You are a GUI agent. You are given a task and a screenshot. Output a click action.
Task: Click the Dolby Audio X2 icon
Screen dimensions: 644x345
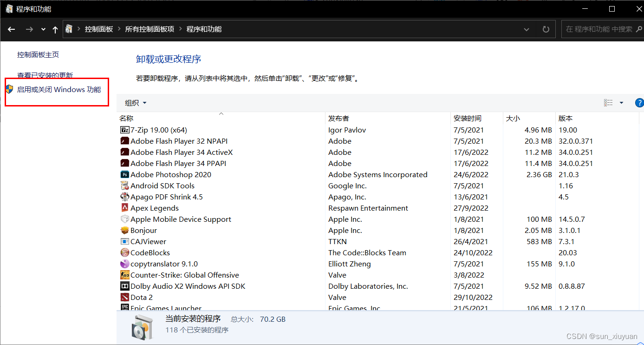[x=124, y=286]
